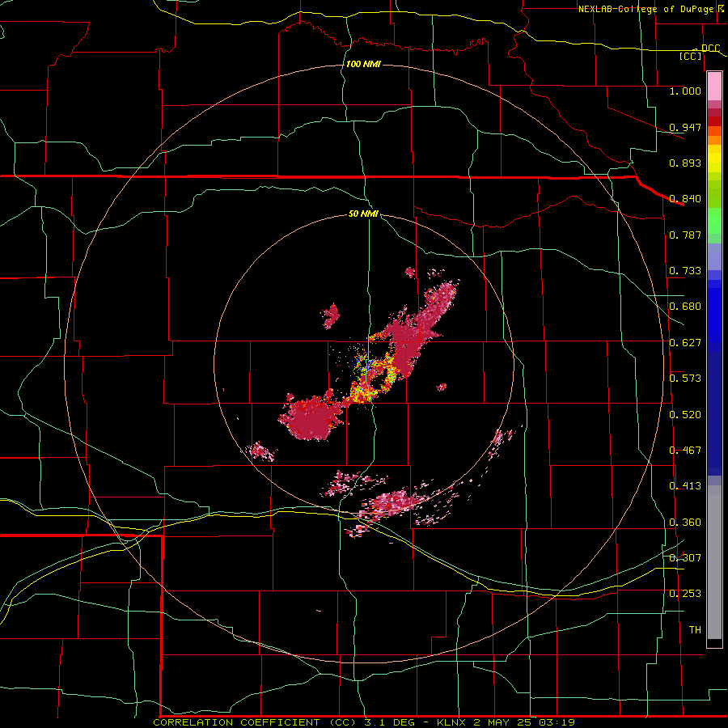Viewport: 728px width, 728px height.
Task: Click the 100 NMI range ring label
Action: [x=363, y=64]
